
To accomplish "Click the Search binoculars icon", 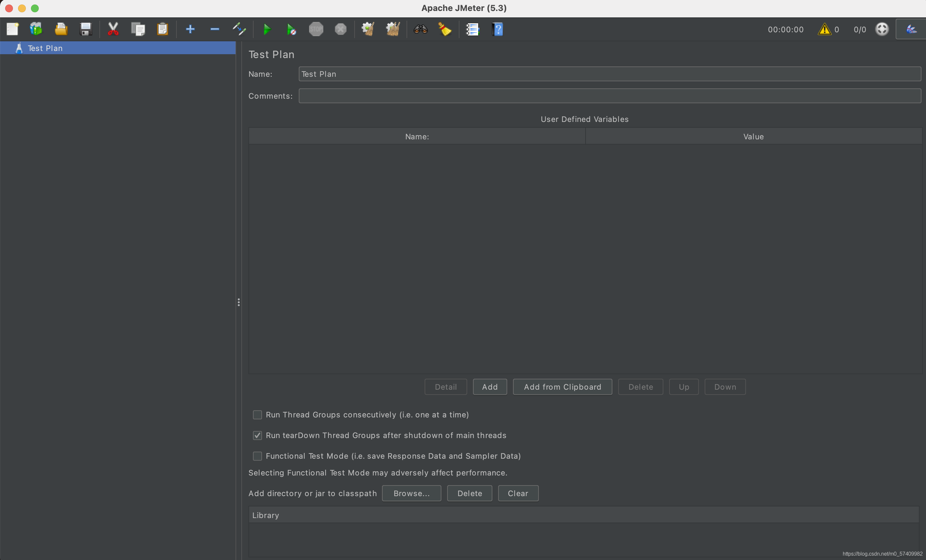I will (420, 29).
